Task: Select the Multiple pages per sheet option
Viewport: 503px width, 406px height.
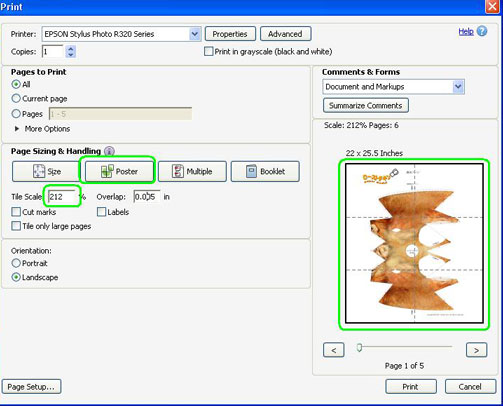Action: (192, 171)
